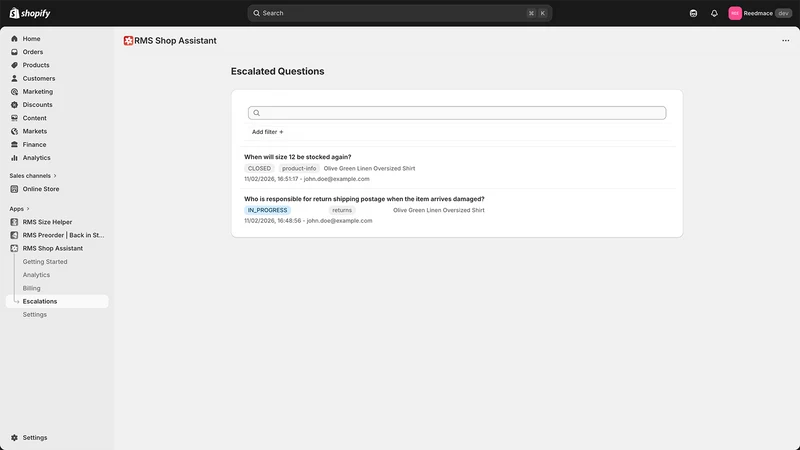
Task: Open Billing under RMS Shop Assistant
Action: (x=31, y=288)
